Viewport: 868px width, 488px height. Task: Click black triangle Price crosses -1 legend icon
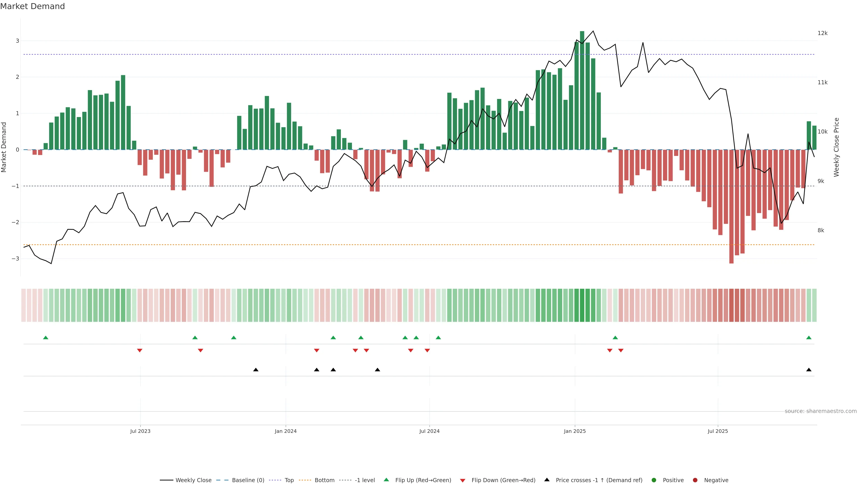(x=547, y=480)
